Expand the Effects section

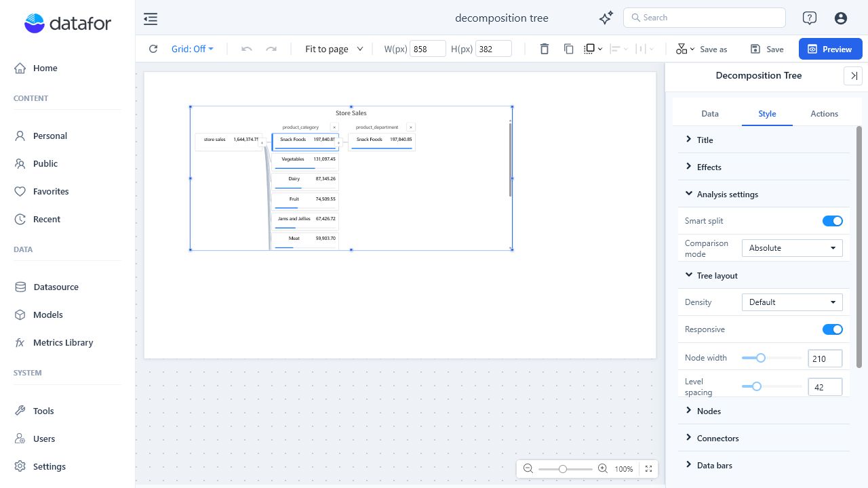point(764,167)
